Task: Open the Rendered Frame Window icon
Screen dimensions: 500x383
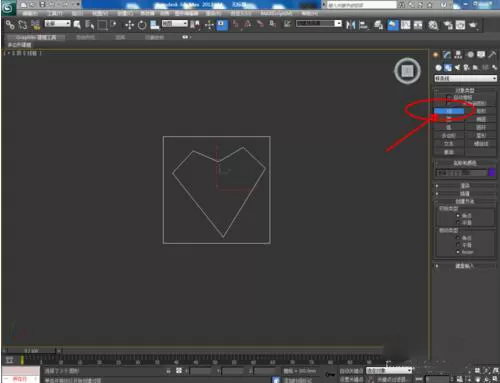Action: click(x=460, y=25)
